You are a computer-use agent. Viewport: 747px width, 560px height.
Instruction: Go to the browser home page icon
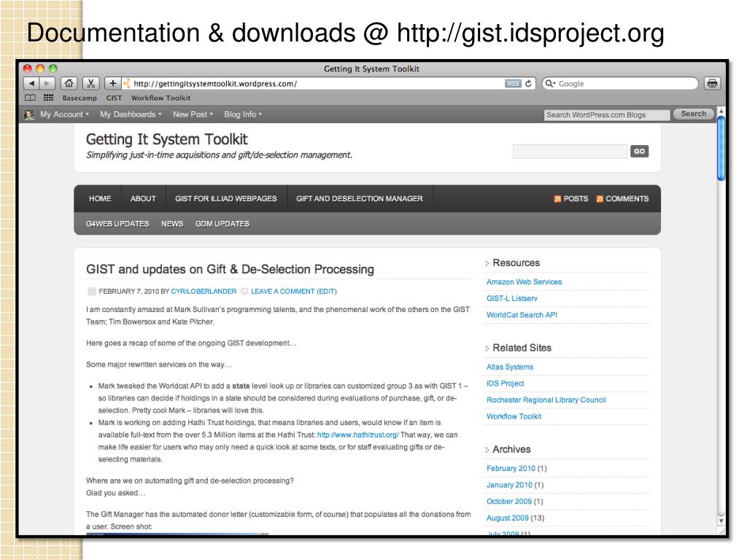[69, 83]
